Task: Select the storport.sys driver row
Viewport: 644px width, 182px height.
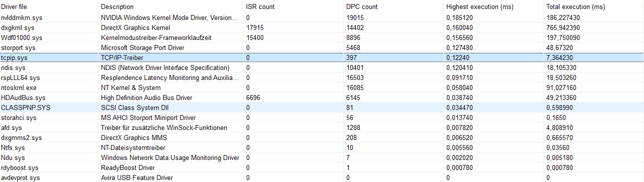Action: point(322,47)
